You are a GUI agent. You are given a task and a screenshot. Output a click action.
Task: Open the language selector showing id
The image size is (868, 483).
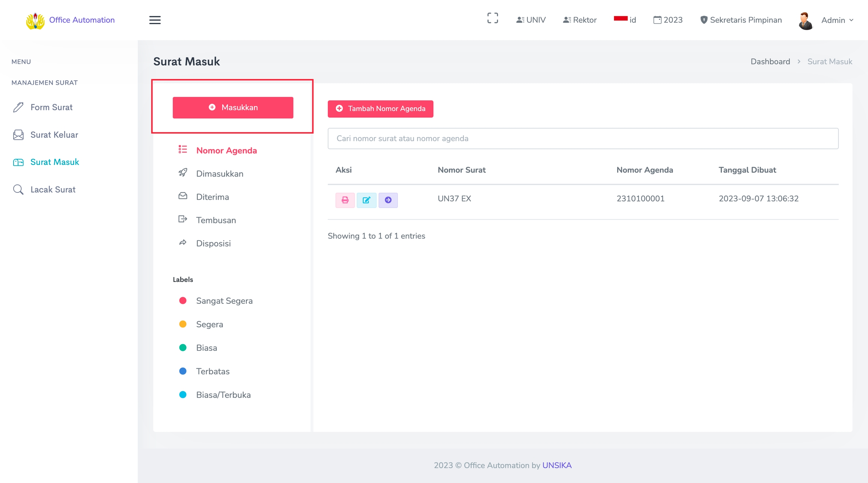click(625, 20)
